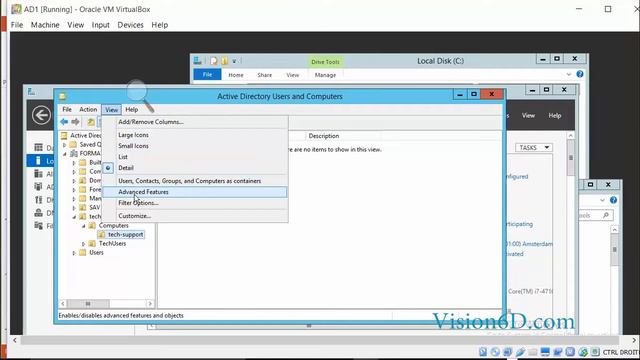The image size is (640, 360).
Task: Collapse the FORMA domain tree node
Action: pos(64,154)
